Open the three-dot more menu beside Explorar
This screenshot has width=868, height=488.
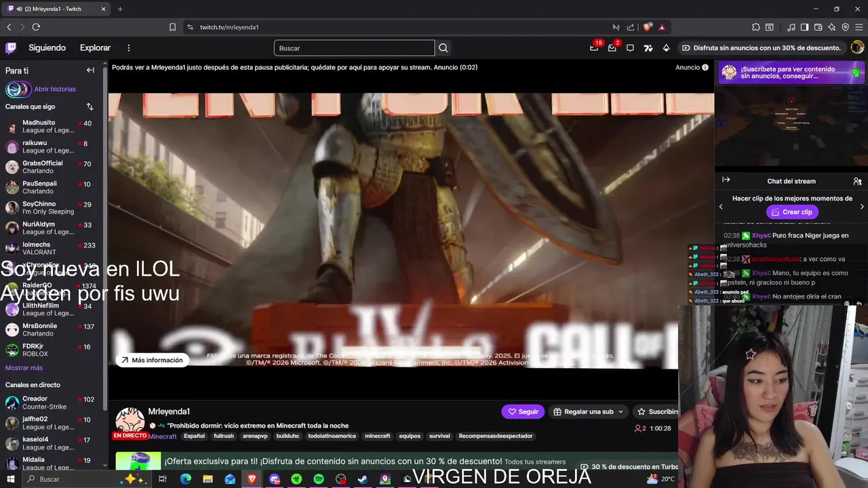[x=129, y=47]
